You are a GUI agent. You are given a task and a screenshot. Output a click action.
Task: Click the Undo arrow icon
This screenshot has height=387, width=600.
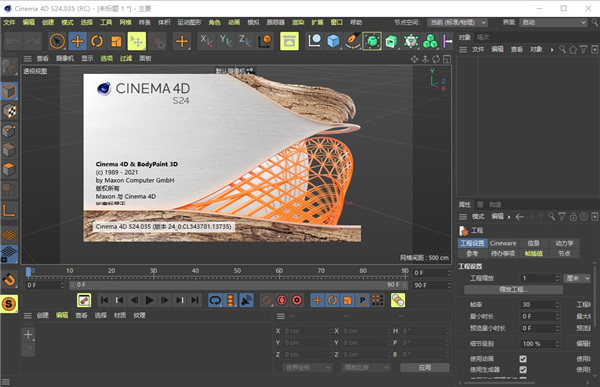[x=13, y=41]
